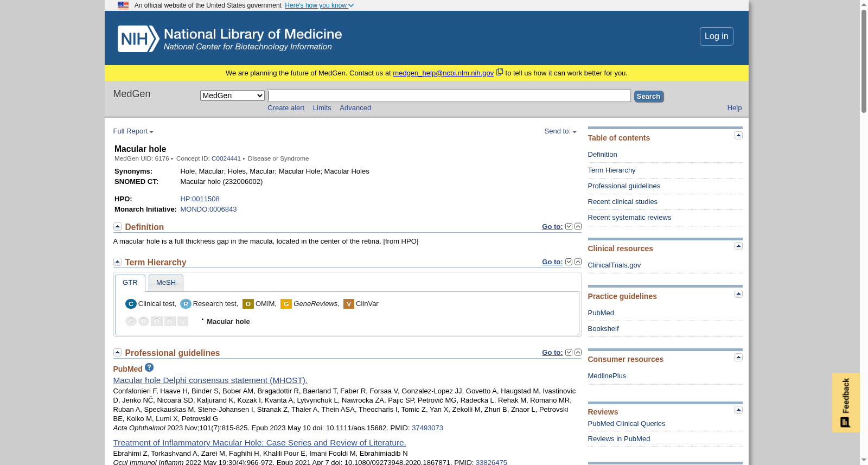Collapse the Term Hierarchy section toggle
868x465 pixels.
[117, 262]
